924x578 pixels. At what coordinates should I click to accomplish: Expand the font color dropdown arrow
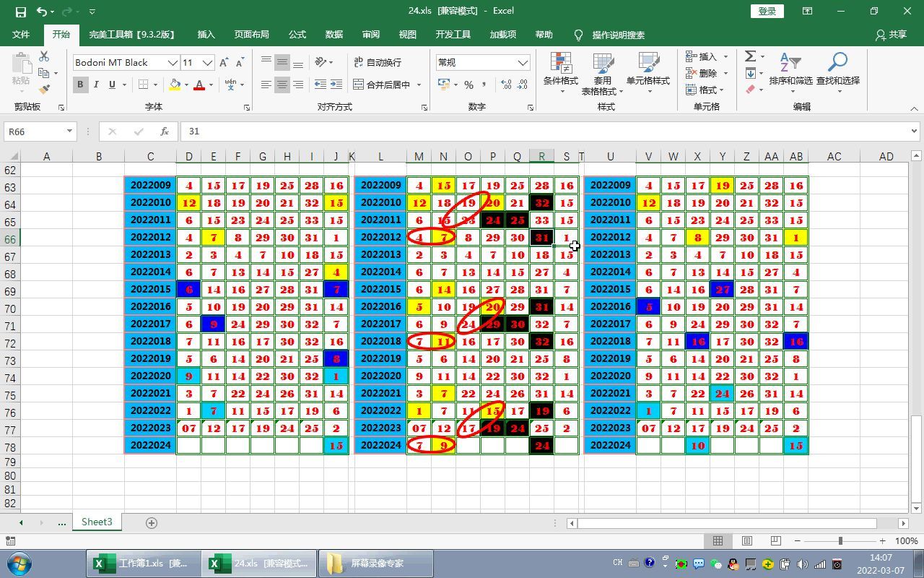211,85
